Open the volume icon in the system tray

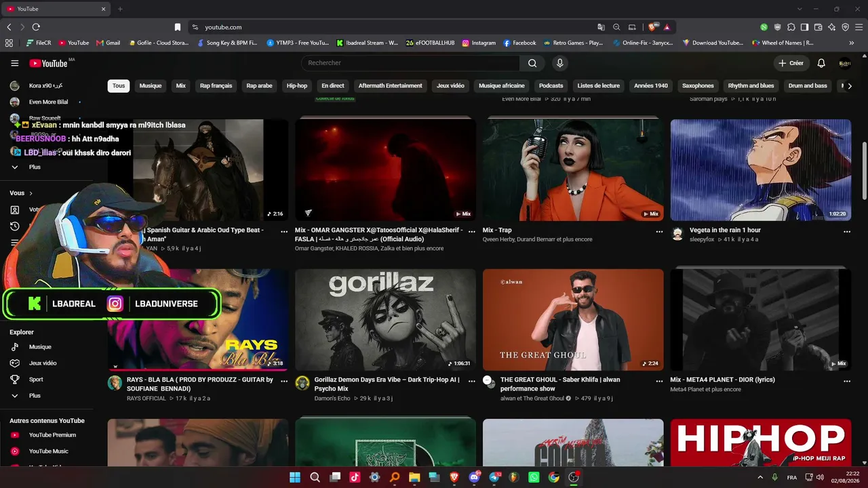[x=820, y=477]
